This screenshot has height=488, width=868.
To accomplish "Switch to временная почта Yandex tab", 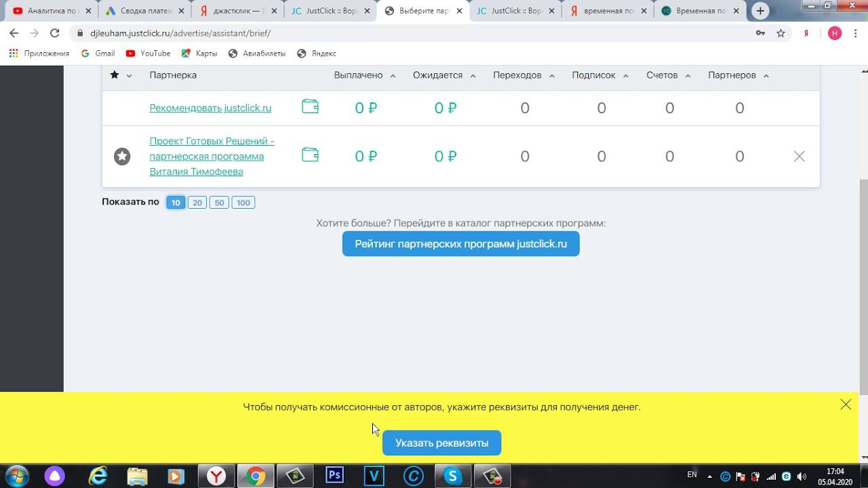I will coord(608,11).
